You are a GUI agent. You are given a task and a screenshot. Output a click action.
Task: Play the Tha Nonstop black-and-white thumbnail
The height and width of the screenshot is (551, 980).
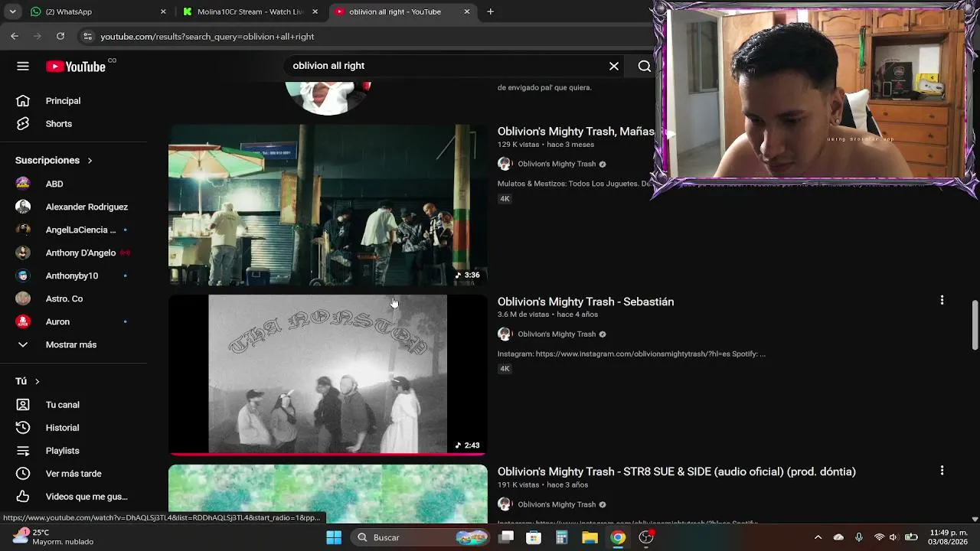(328, 375)
